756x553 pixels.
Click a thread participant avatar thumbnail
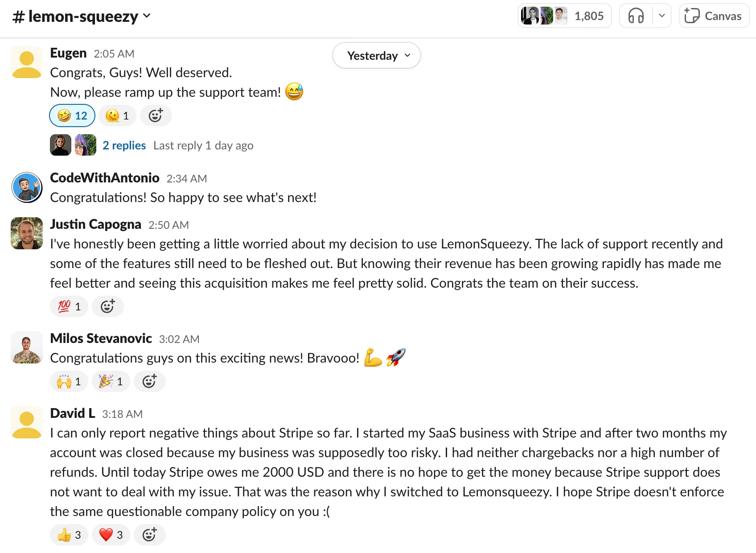60,145
